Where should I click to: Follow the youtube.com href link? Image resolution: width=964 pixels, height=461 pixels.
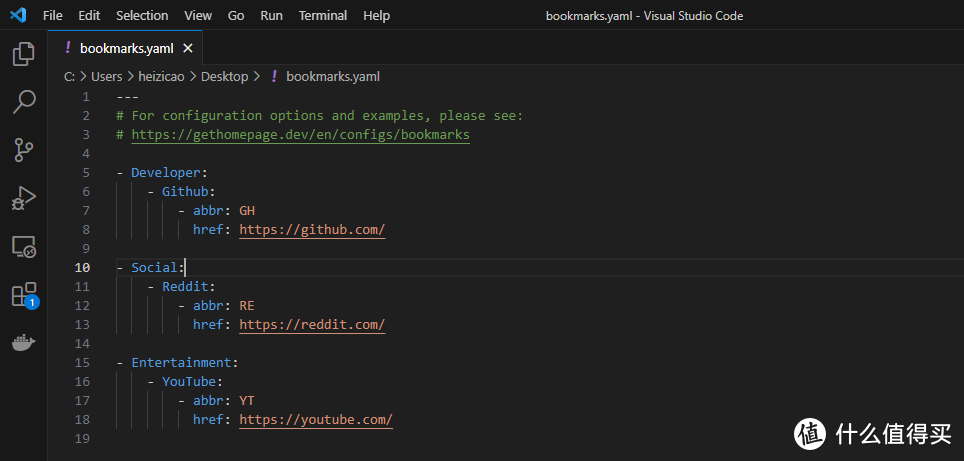pos(316,420)
